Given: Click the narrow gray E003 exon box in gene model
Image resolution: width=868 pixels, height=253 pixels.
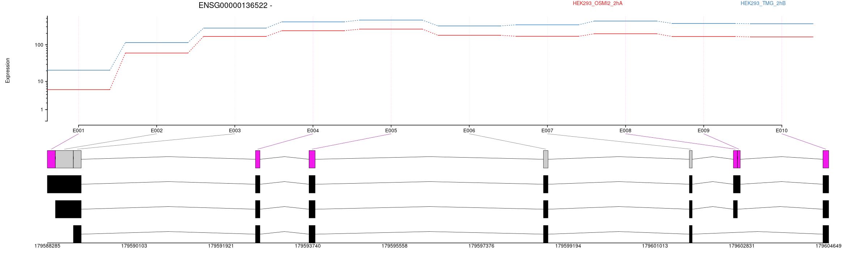Looking at the screenshot, I should click(x=77, y=159).
